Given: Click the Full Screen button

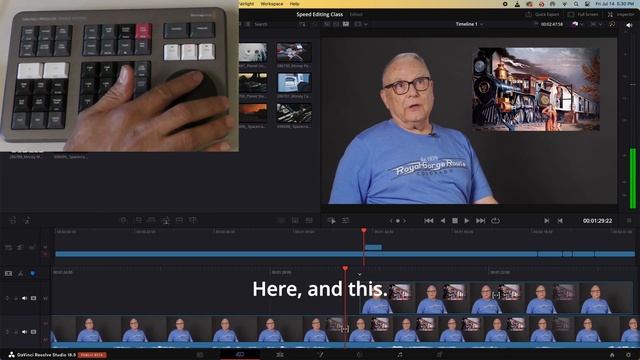Looking at the screenshot, I should pos(583,14).
